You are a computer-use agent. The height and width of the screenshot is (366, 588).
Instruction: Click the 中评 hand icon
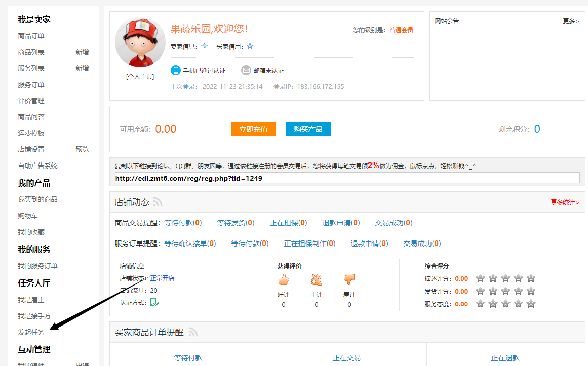coord(317,280)
